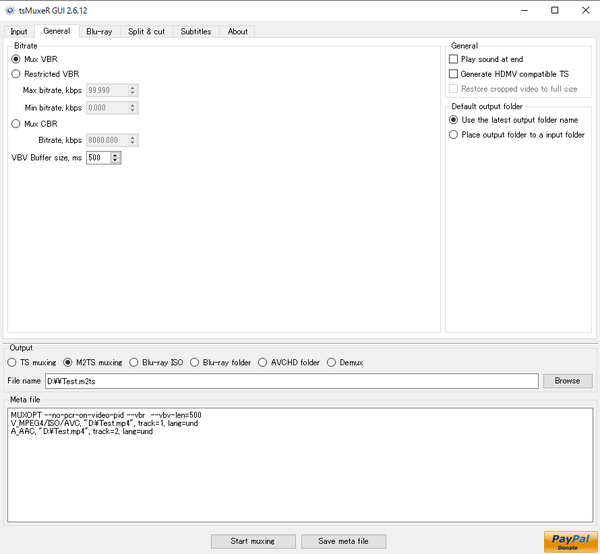
Task: Open the General tab
Action: point(57,31)
